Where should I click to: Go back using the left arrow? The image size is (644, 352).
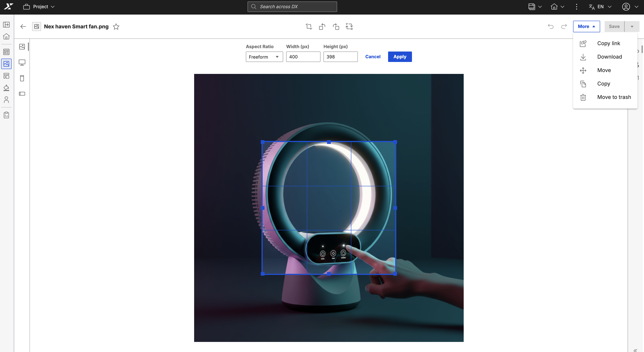pyautogui.click(x=23, y=27)
